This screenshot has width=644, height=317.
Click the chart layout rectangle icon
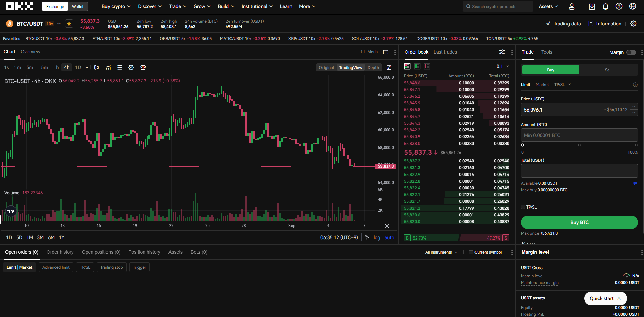(386, 52)
